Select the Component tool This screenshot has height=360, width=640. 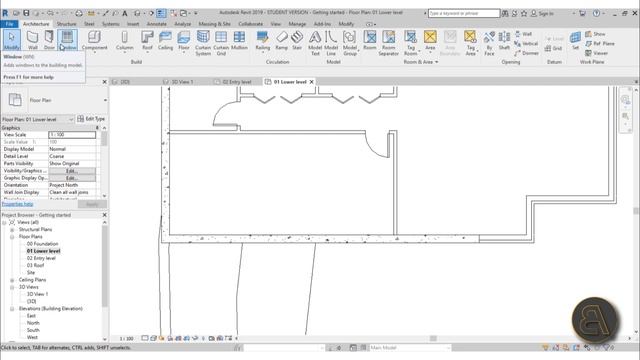(x=94, y=40)
